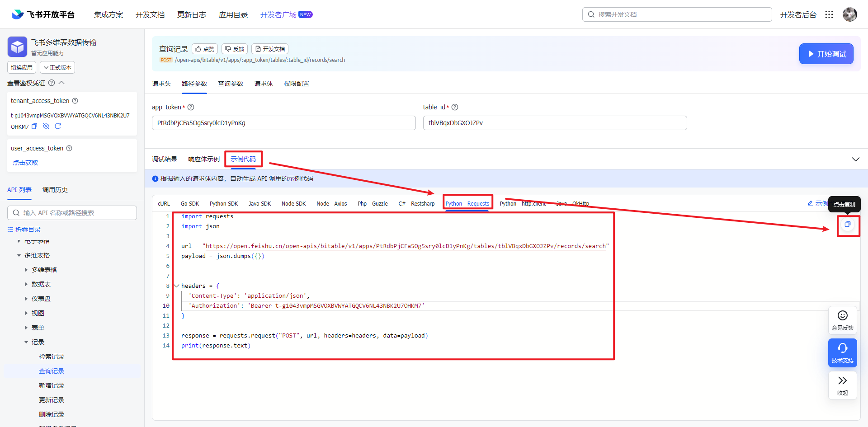This screenshot has height=427, width=868.
Task: Collapse the 多维表格 top tree node
Action: tap(19, 255)
